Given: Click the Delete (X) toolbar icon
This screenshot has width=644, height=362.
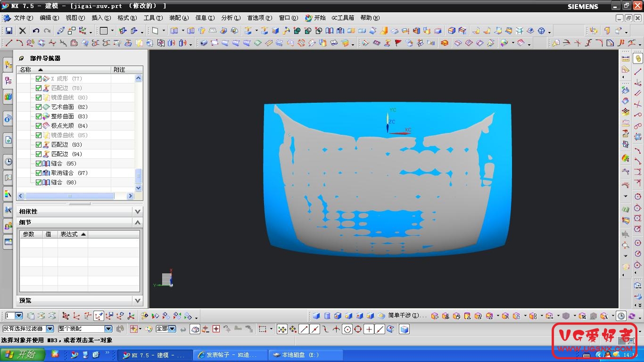Looking at the screenshot, I should [x=22, y=31].
